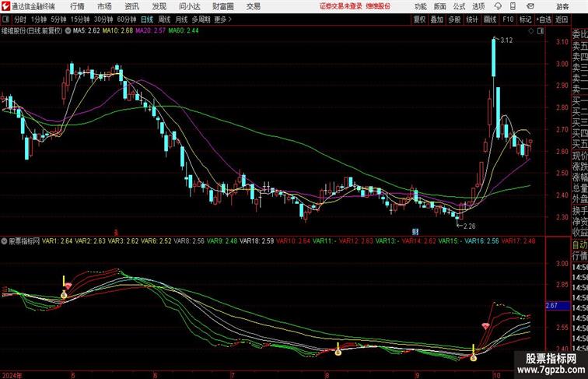Click the 3.12 high price label

[506, 40]
